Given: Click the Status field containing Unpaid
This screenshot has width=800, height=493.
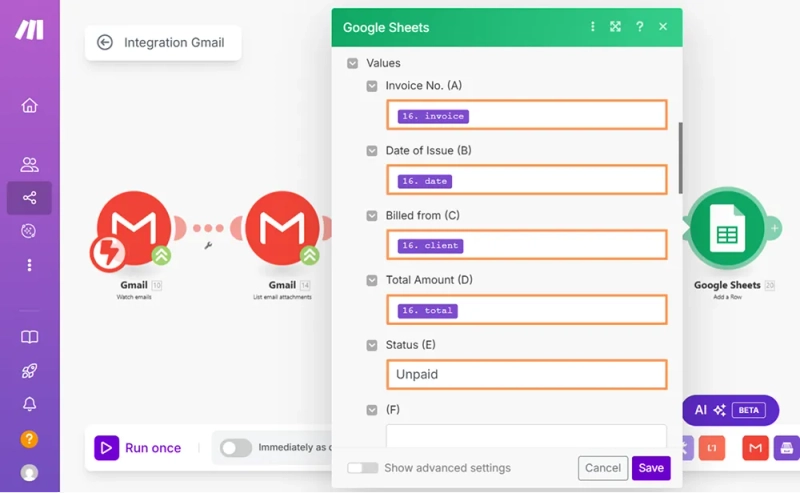Looking at the screenshot, I should (x=527, y=374).
